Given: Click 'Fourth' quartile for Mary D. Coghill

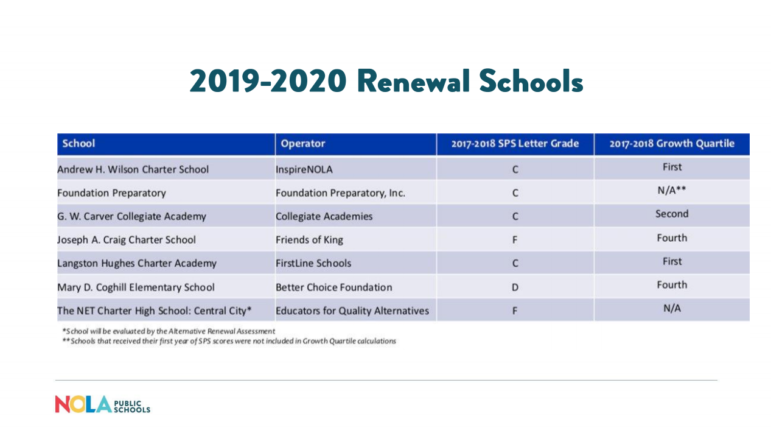Looking at the screenshot, I should click(672, 285).
